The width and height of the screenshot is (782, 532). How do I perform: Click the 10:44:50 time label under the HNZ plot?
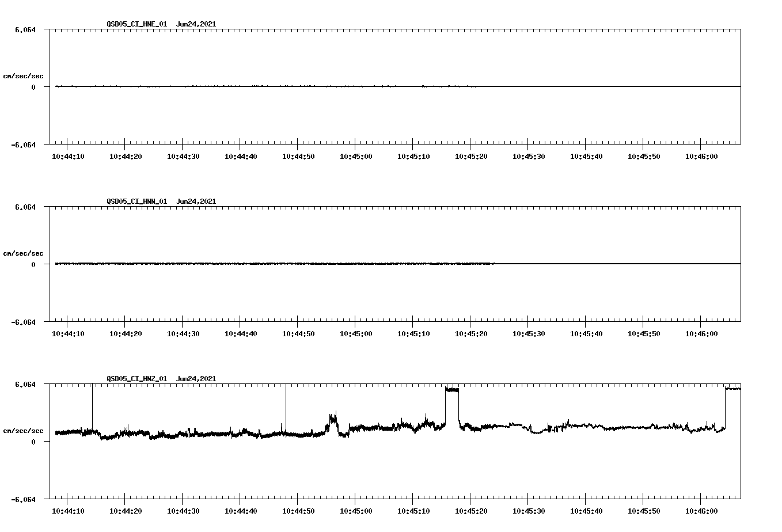tap(298, 511)
